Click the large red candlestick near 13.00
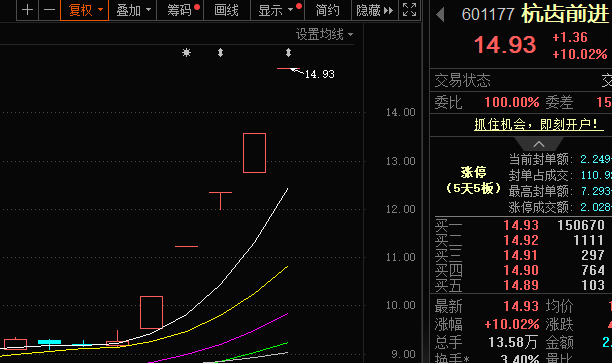612x363 pixels. tap(254, 153)
